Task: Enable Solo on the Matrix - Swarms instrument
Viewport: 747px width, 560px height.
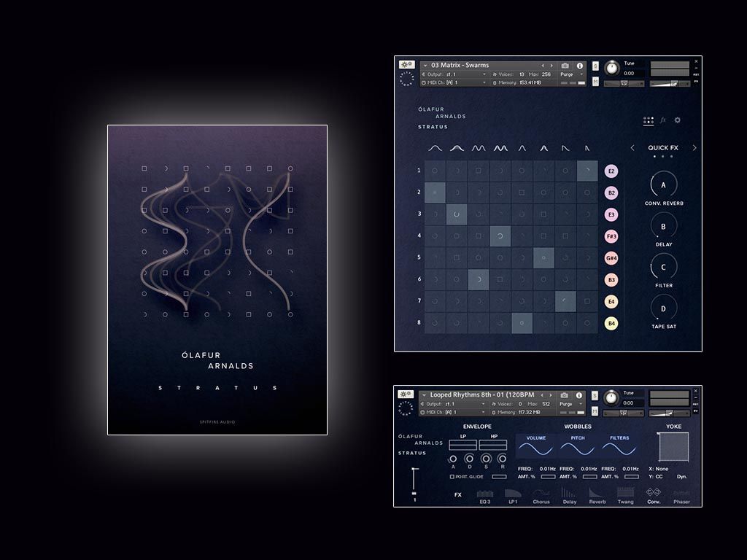Action: [x=595, y=66]
